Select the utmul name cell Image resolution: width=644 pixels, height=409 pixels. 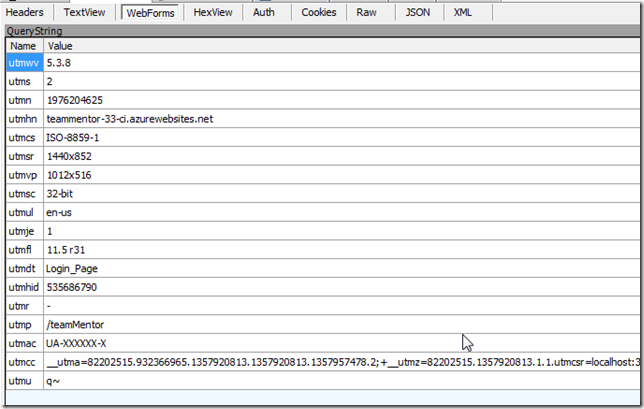tap(25, 212)
